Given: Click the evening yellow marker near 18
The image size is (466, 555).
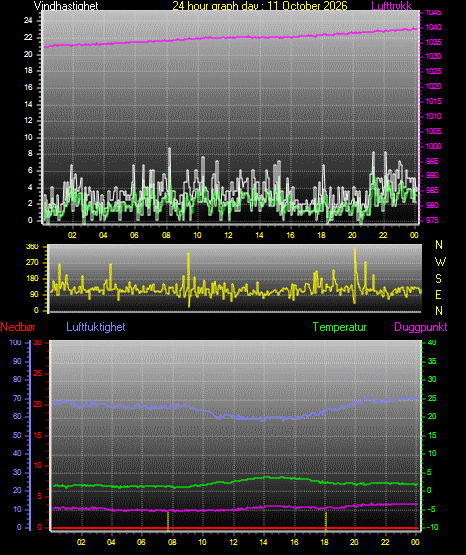Looking at the screenshot, I should click(326, 521).
